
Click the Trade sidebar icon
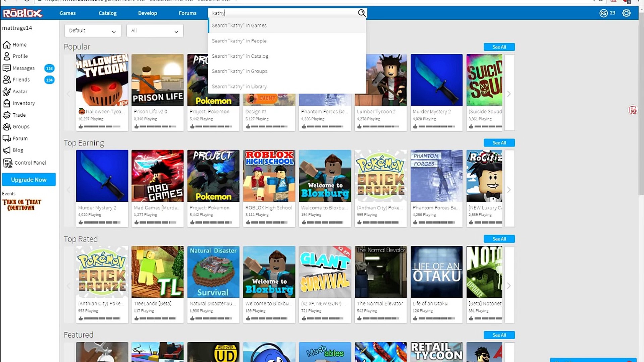tap(7, 115)
